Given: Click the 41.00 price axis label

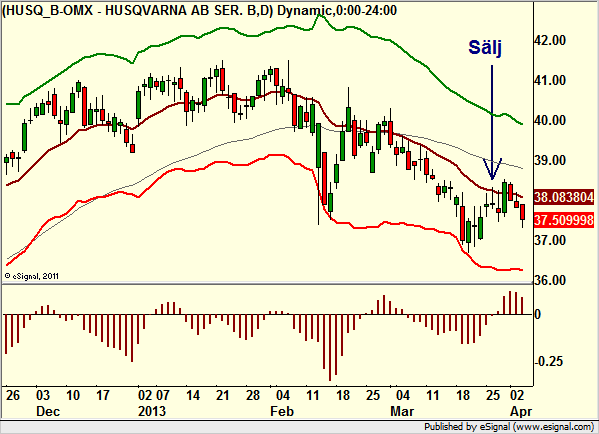Looking at the screenshot, I should click(x=550, y=80).
